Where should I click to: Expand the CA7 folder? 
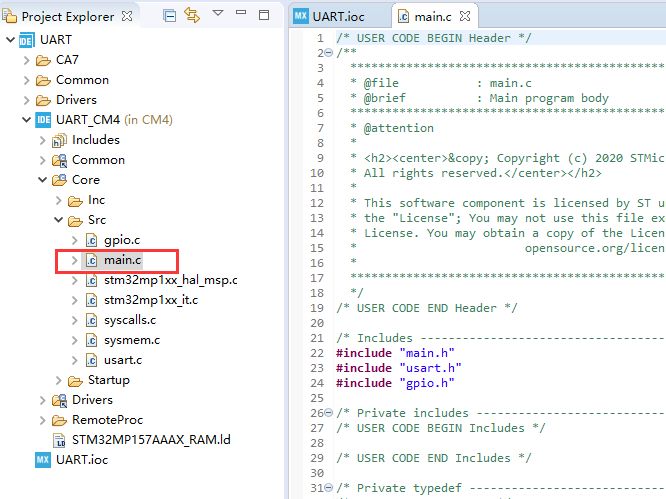(26, 60)
